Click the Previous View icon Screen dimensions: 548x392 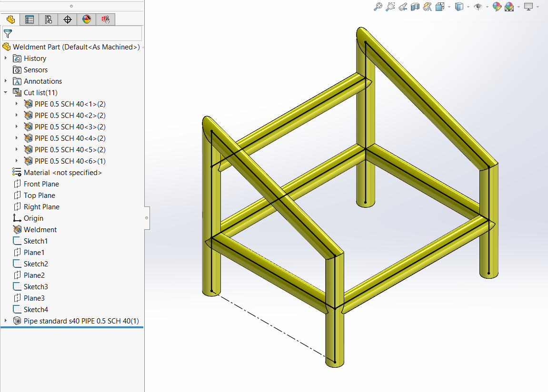403,7
